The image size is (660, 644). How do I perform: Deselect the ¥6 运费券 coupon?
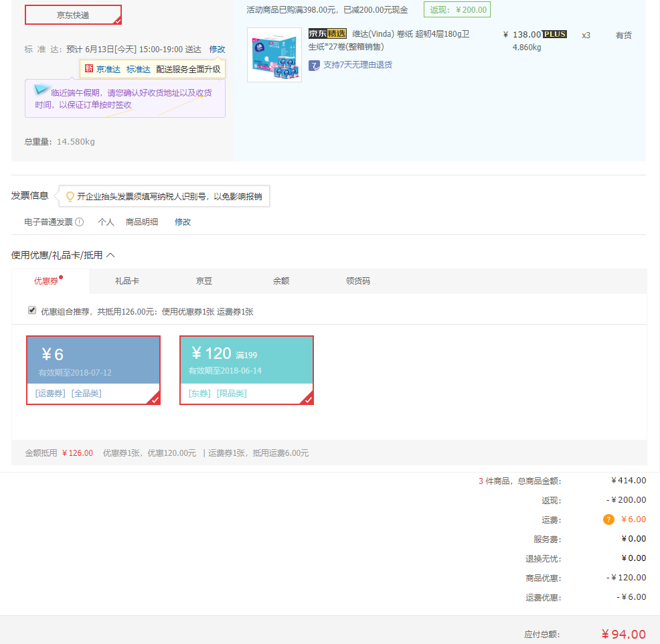94,370
